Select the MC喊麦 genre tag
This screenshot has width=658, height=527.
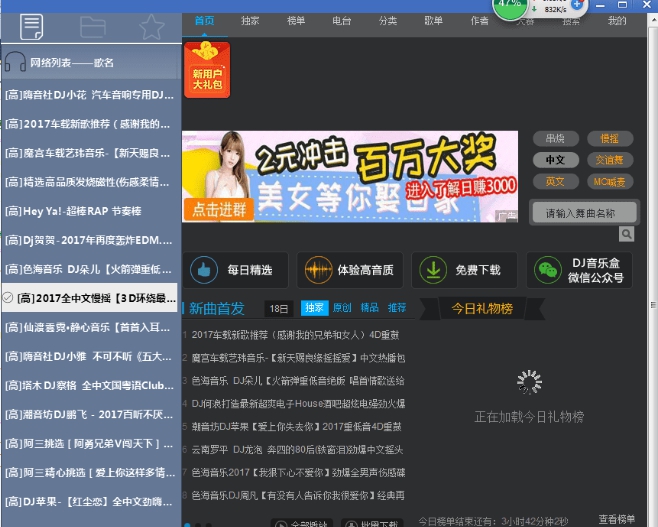click(x=610, y=182)
